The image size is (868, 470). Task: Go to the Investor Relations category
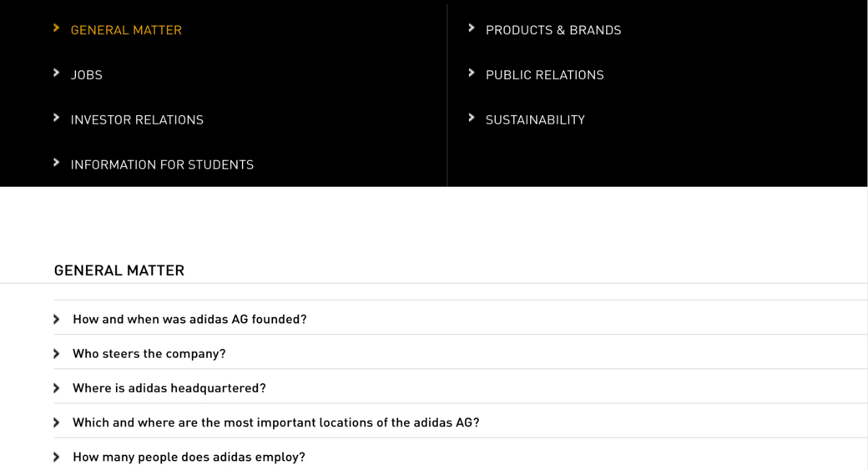[x=137, y=120]
